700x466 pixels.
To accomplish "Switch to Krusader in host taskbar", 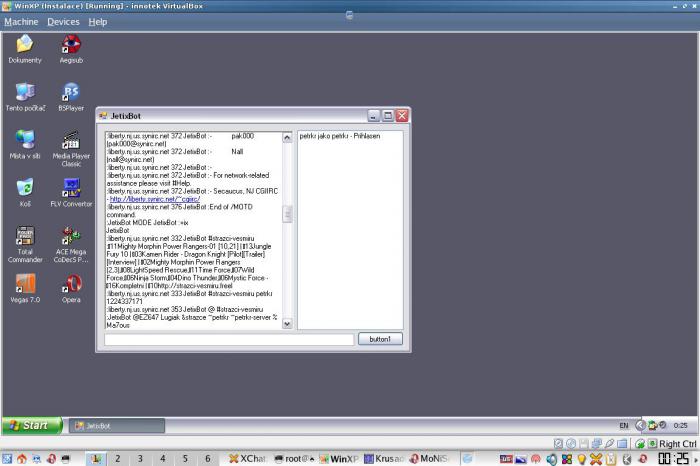I will (384, 458).
